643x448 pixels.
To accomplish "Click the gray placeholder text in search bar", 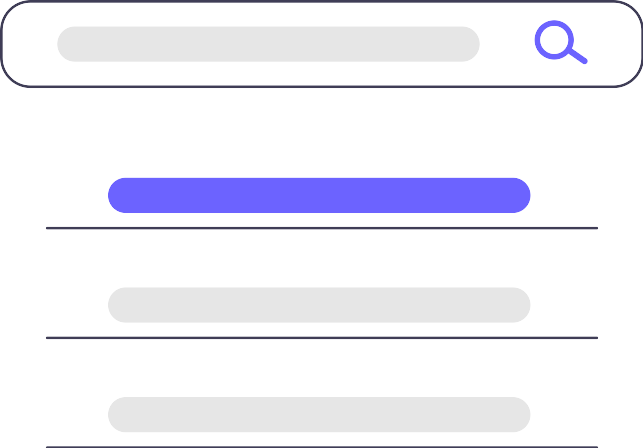I will (268, 44).
